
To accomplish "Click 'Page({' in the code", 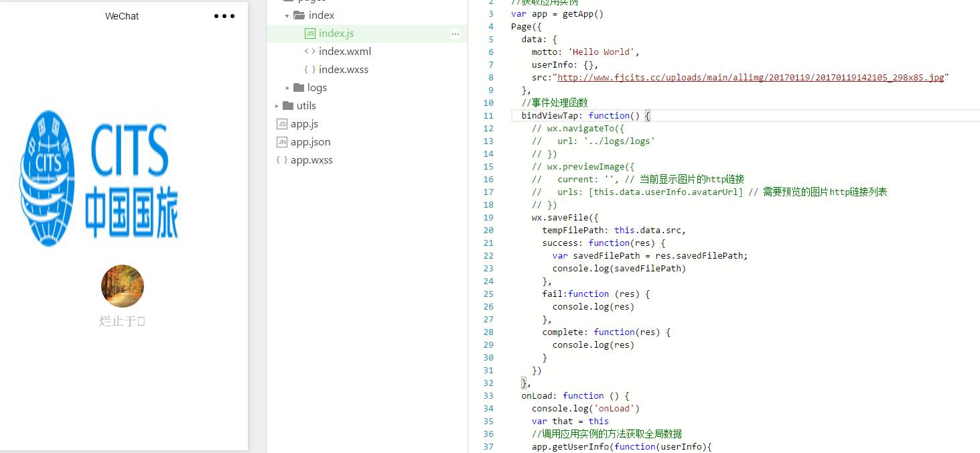I will [x=526, y=26].
